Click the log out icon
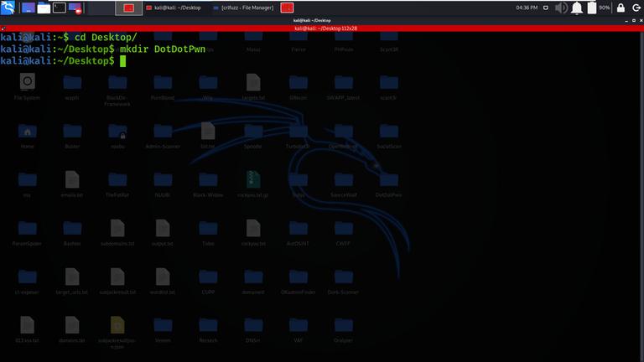 [x=636, y=8]
